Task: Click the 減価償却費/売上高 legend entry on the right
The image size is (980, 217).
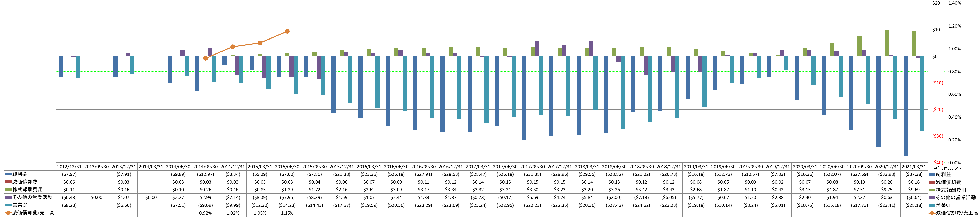Action: (953, 213)
